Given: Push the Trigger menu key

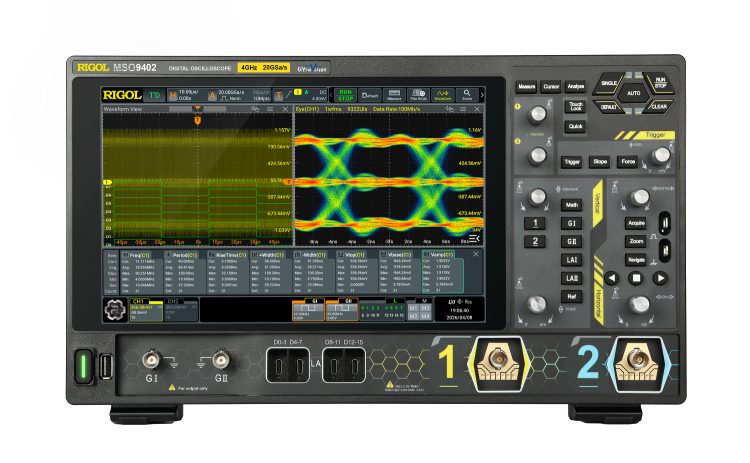Looking at the screenshot, I should [572, 162].
